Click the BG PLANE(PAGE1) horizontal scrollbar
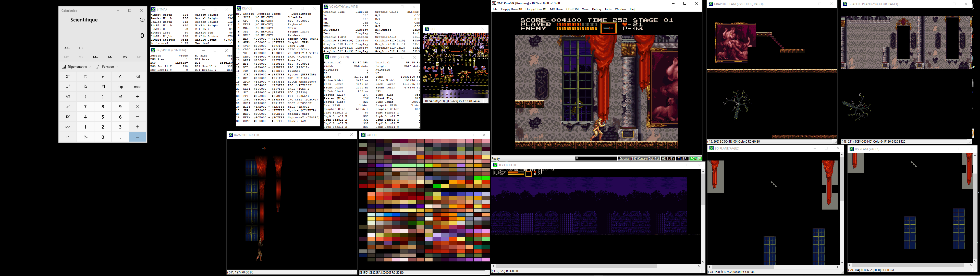Screen dimensions: 980x276 pos(910,265)
